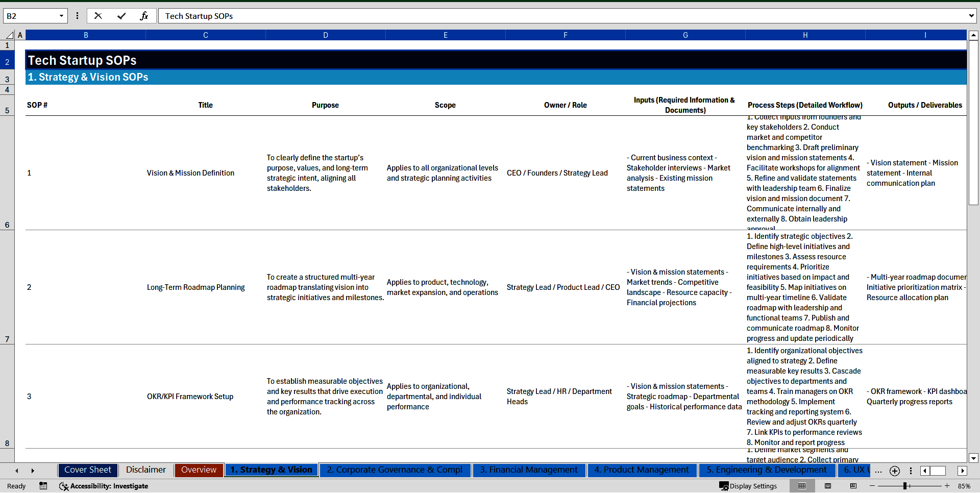
Task: Open Accessibility Investigate checker
Action: [x=104, y=486]
